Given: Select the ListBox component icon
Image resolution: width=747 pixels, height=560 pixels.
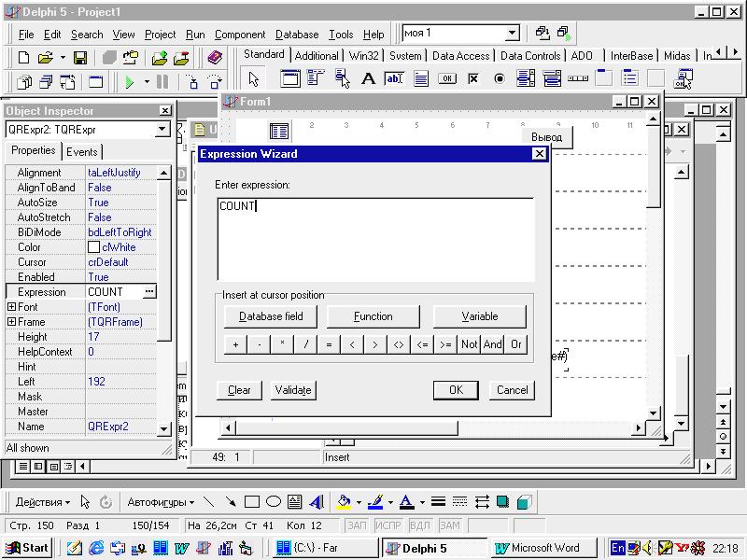Looking at the screenshot, I should pos(526,78).
